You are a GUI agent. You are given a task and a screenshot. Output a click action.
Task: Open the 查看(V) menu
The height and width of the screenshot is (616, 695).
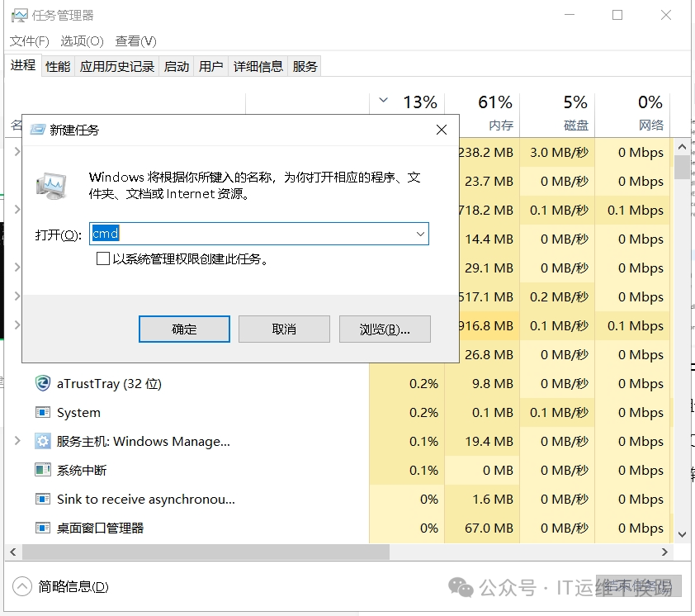(x=135, y=41)
